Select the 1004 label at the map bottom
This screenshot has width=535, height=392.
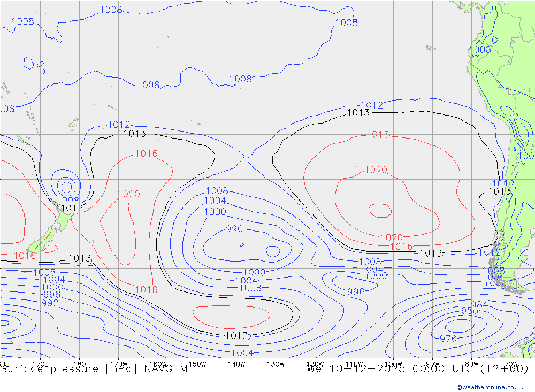click(x=242, y=353)
